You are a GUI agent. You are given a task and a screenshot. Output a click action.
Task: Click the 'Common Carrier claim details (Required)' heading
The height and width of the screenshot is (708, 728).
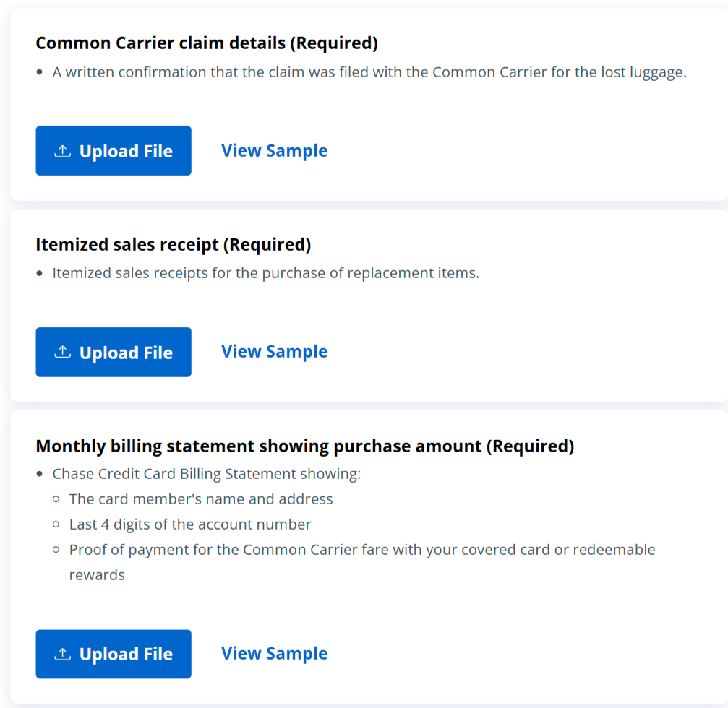207,43
